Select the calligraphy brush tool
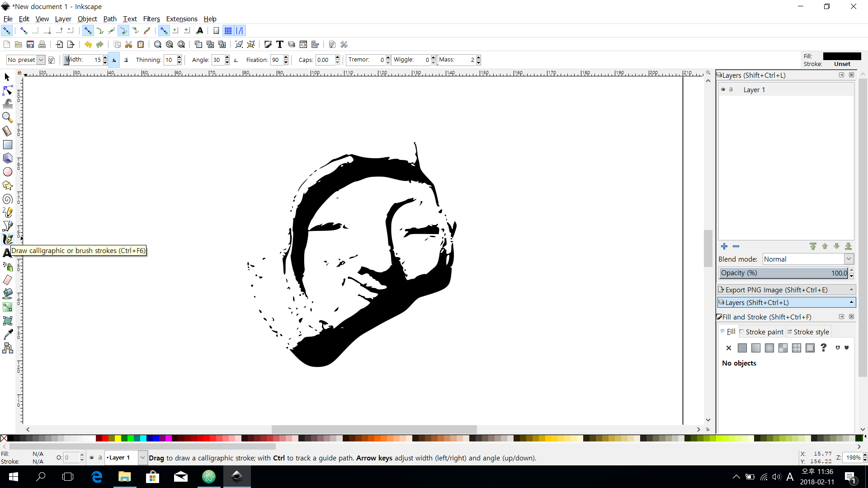The width and height of the screenshot is (868, 488). pyautogui.click(x=7, y=239)
